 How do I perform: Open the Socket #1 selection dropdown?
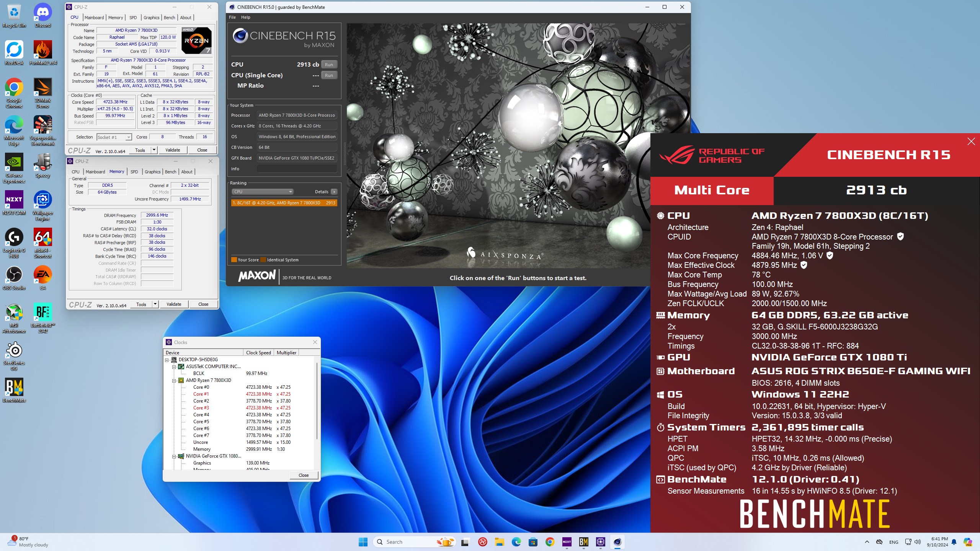114,137
